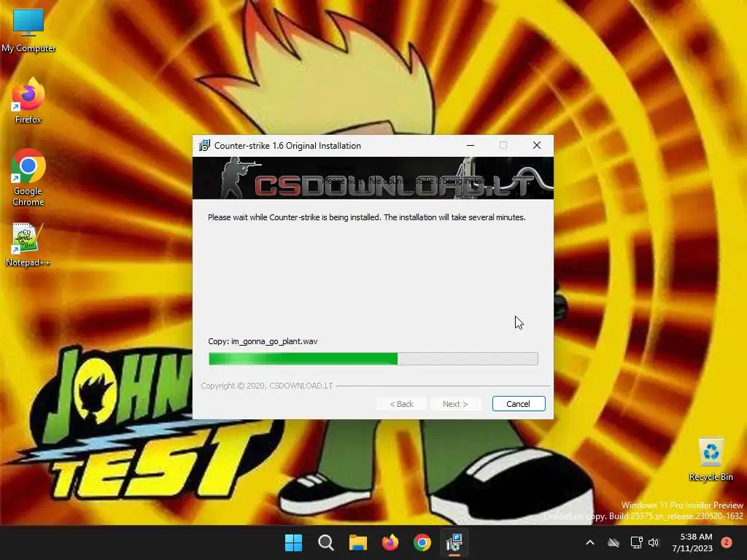Open the cloud sync tray icon
The image size is (747, 560).
614,542
